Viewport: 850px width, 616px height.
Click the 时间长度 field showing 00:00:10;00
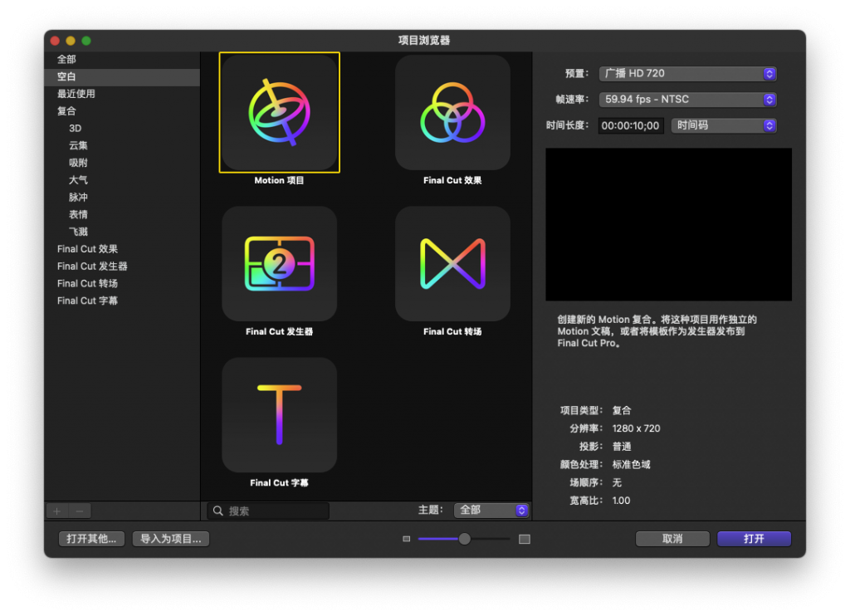click(631, 126)
